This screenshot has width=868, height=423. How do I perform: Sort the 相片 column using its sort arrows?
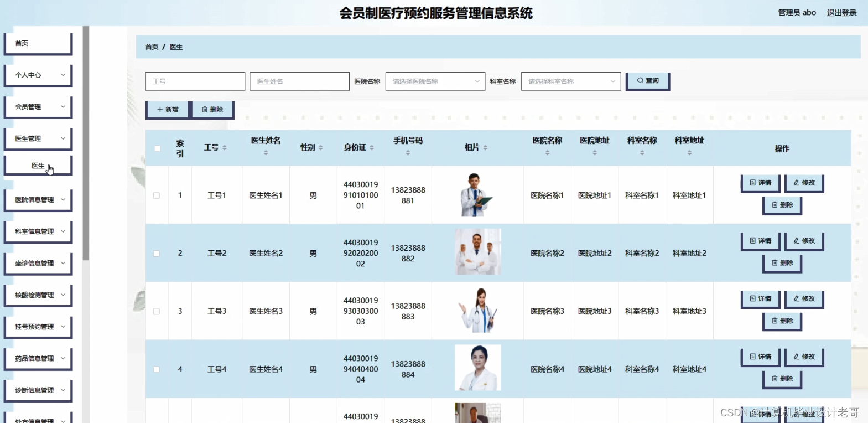pyautogui.click(x=485, y=148)
